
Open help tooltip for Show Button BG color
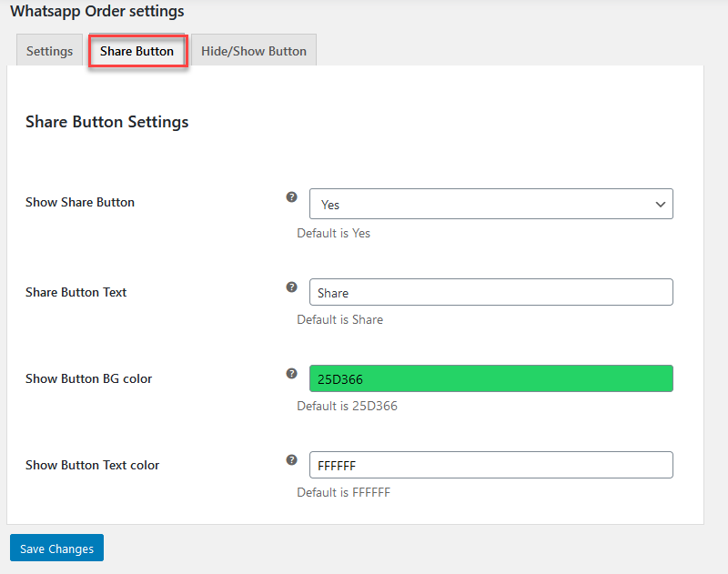point(291,374)
